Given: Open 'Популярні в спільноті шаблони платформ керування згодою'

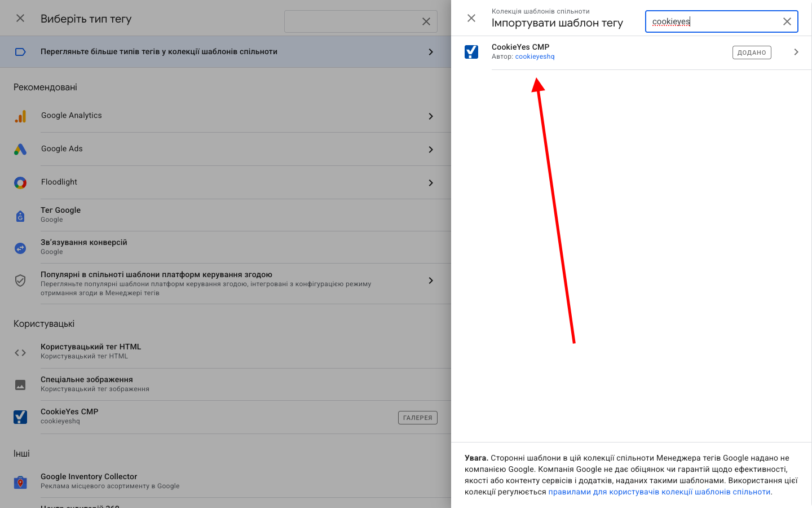Looking at the screenshot, I should click(226, 283).
